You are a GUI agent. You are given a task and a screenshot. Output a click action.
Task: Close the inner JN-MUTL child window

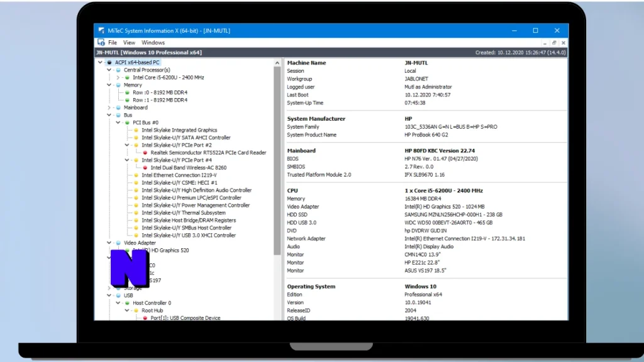click(563, 43)
